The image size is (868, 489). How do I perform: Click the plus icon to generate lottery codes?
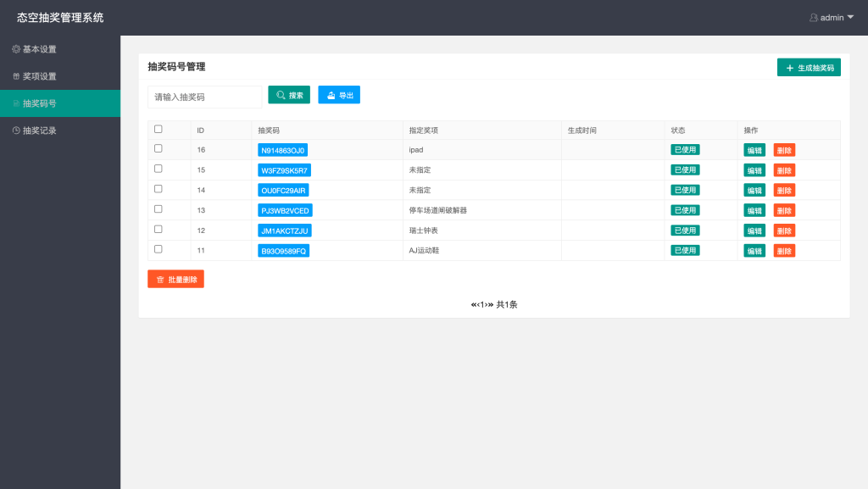coord(790,66)
